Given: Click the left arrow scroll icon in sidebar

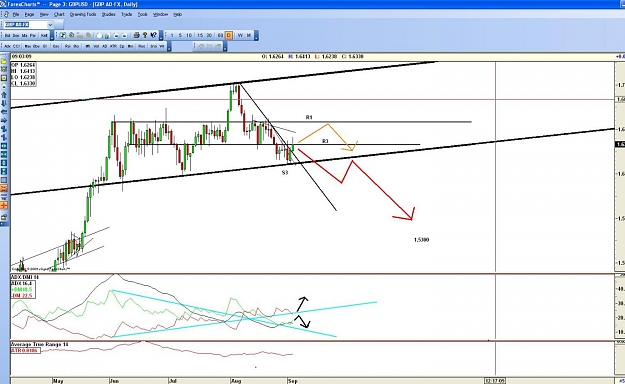Looking at the screenshot, I should pyautogui.click(x=4, y=112).
